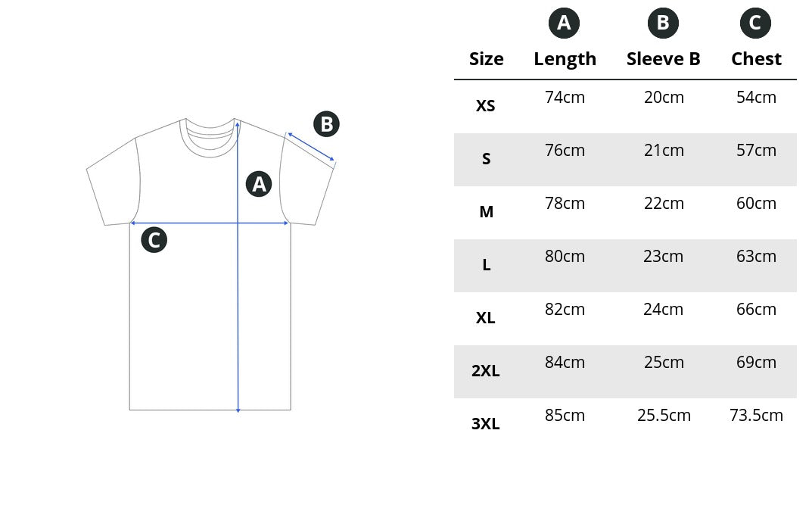Select the Length column header

565,59
